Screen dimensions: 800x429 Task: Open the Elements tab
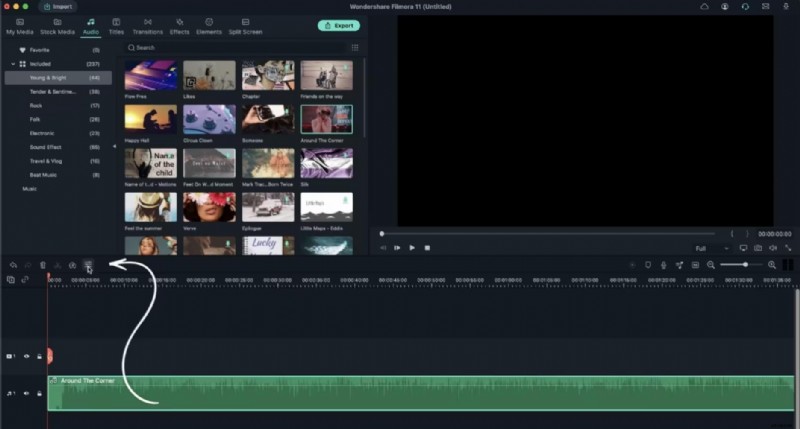tap(209, 27)
